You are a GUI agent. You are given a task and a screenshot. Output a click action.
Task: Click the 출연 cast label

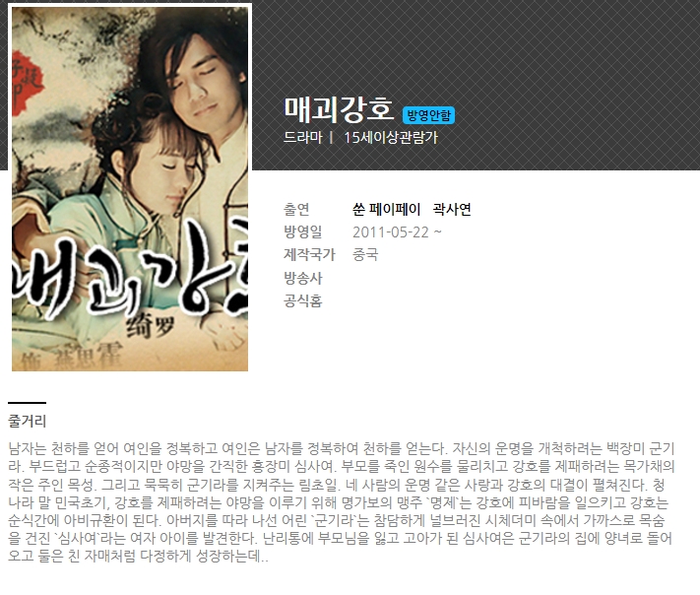pos(296,209)
